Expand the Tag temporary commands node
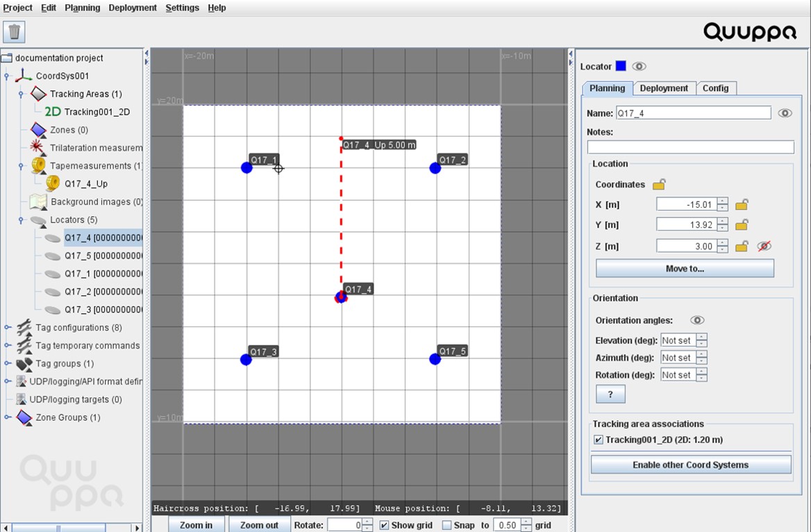Image resolution: width=811 pixels, height=532 pixels. point(7,345)
